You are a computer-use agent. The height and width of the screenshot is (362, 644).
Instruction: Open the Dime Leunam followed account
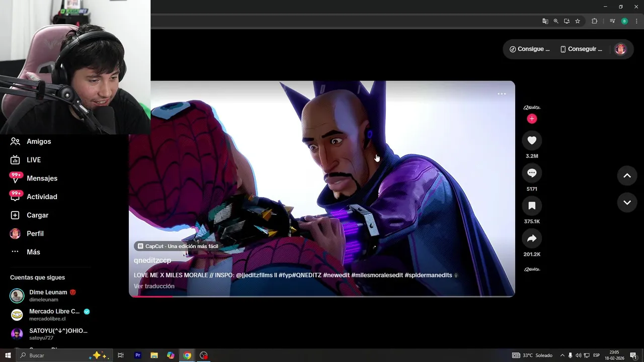(x=44, y=296)
